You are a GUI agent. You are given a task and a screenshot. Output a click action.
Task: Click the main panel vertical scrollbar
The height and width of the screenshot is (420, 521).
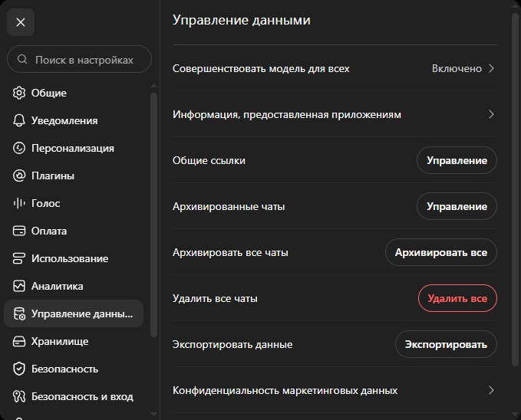(x=516, y=189)
